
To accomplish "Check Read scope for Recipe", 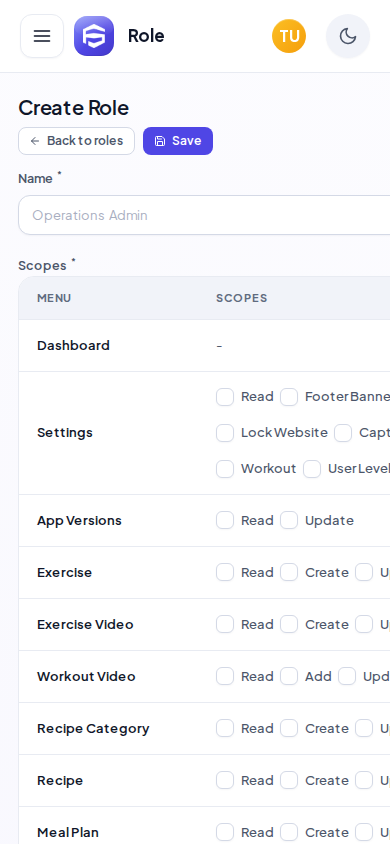I will (225, 780).
